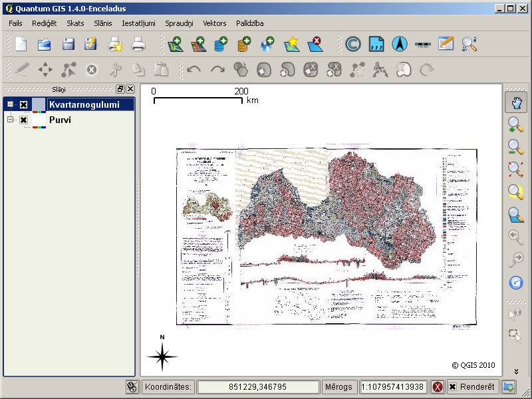
Task: Open the Fails menu
Action: [15, 23]
